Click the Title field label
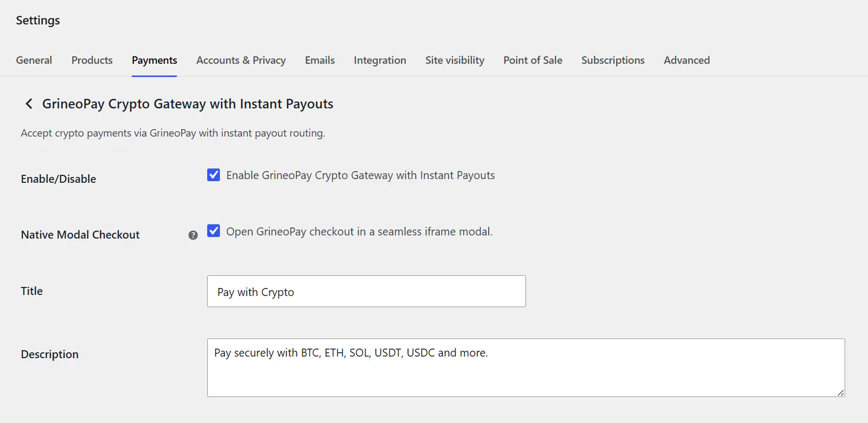Screen dimensions: 868x423 click(32, 291)
